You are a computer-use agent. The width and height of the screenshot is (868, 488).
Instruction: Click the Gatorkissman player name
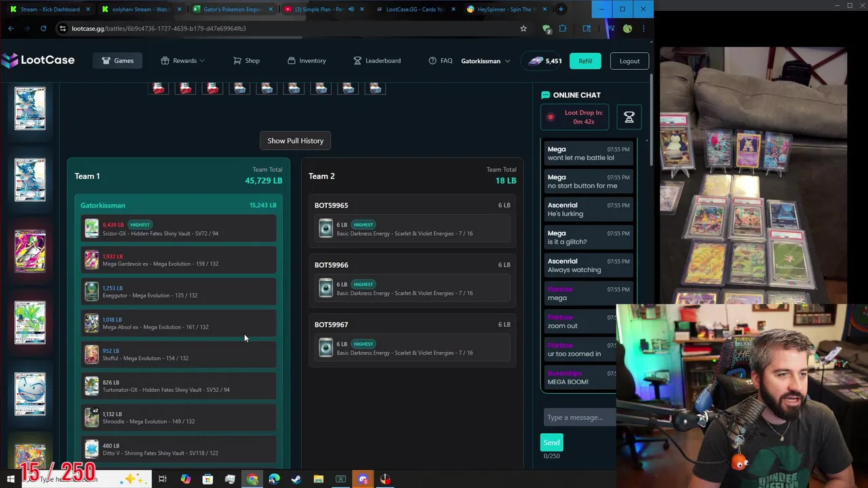[102, 205]
